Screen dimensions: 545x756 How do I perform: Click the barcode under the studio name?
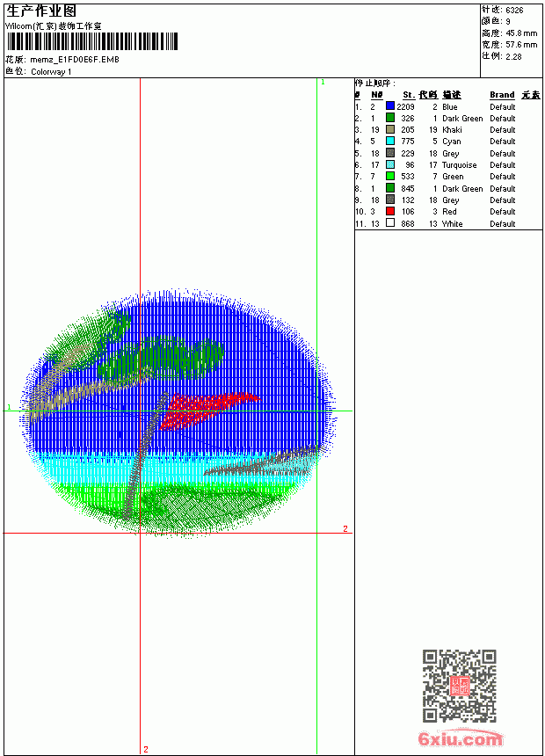pos(92,41)
